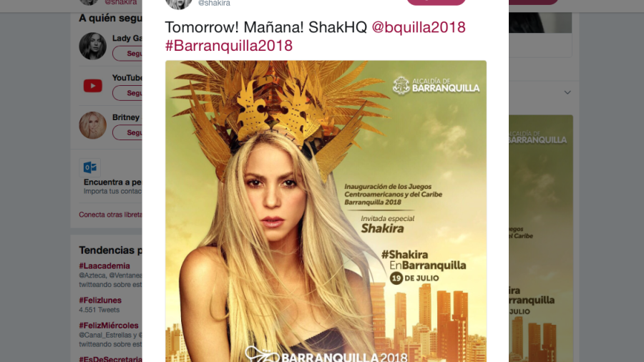644x362 pixels.
Task: Expand the chevron dropdown on right tweet
Action: tap(567, 92)
